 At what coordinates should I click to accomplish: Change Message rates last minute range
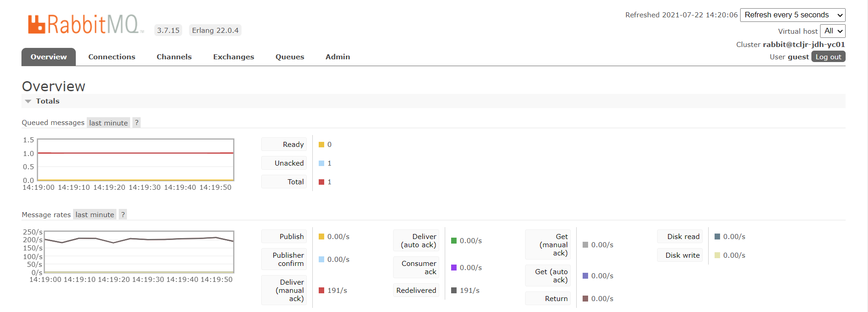pos(95,215)
